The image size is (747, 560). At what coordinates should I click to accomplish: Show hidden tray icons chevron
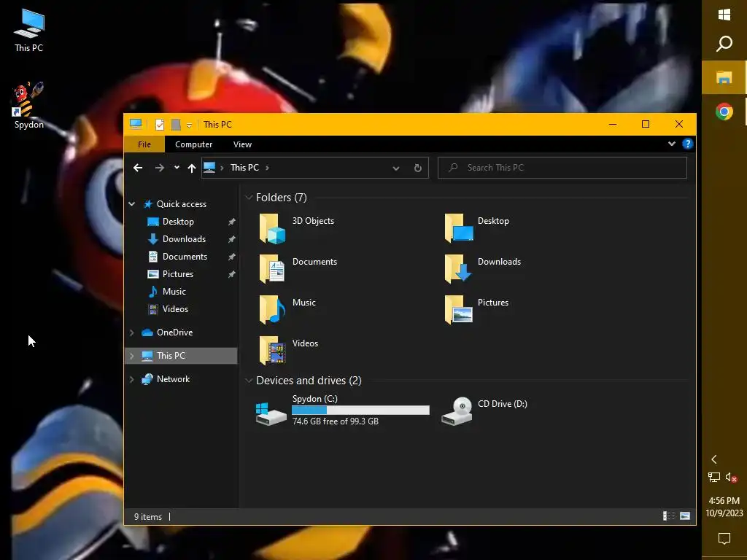[x=713, y=459]
